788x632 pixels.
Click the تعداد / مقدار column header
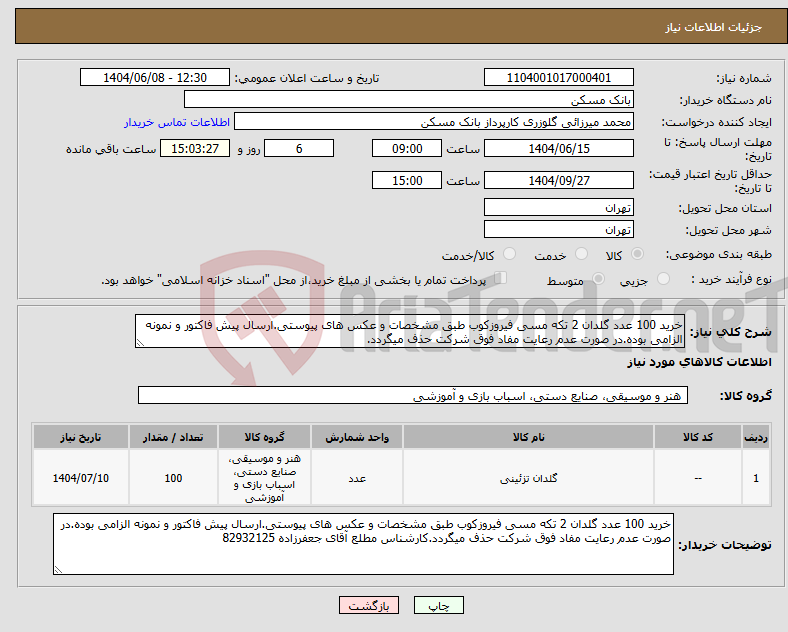[x=173, y=437]
